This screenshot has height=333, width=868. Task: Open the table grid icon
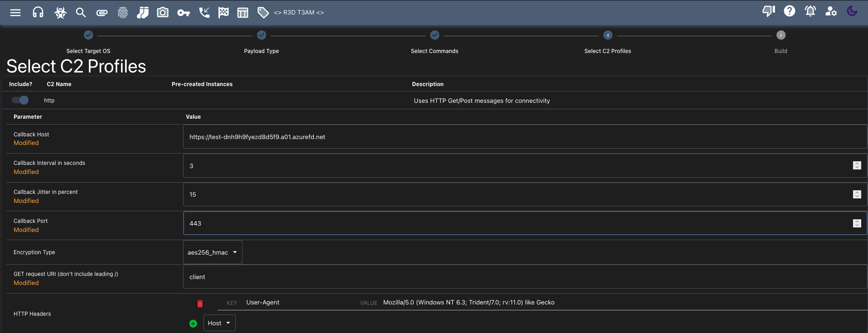tap(243, 13)
